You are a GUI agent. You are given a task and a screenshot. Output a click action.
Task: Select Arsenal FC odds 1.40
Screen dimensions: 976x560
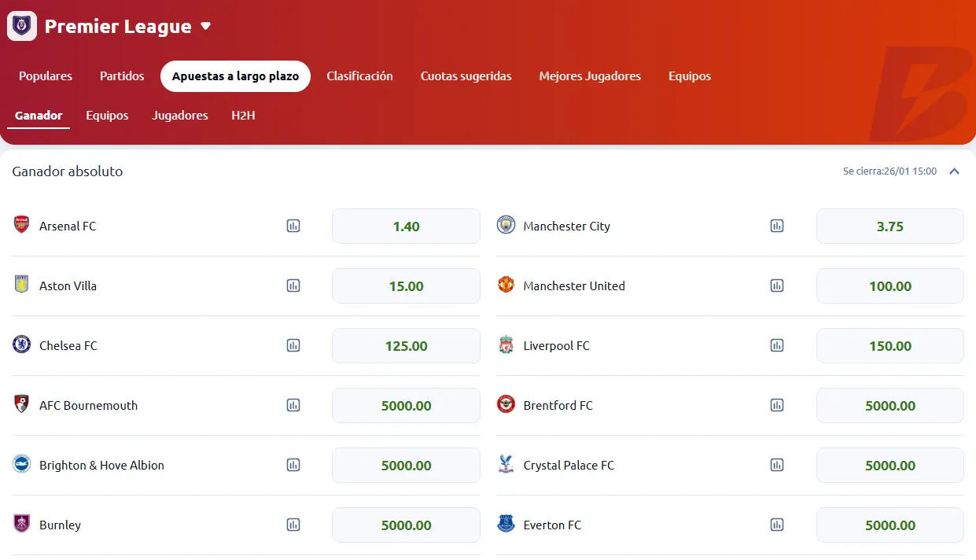click(406, 227)
